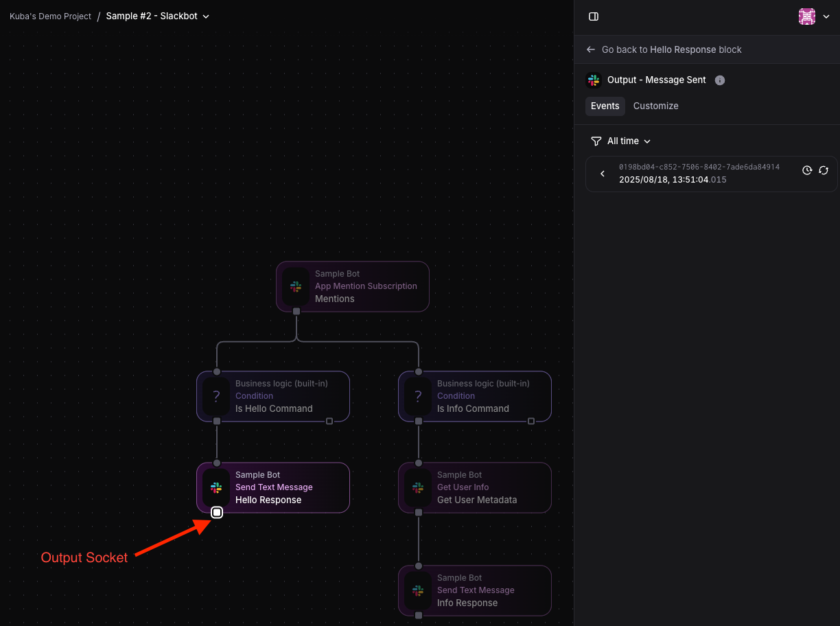This screenshot has height=626, width=840.
Task: Click the event timestamp 2025/08/18 entry
Action: [x=673, y=180]
